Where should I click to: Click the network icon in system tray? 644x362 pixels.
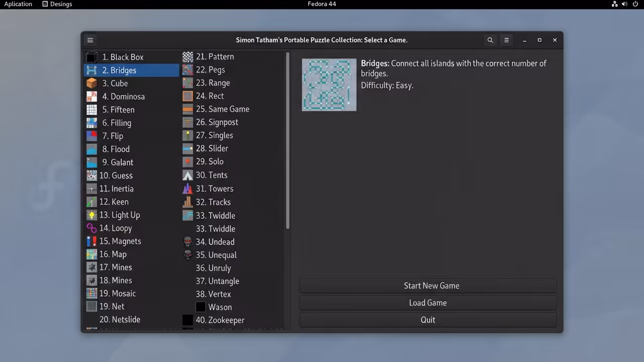(615, 4)
